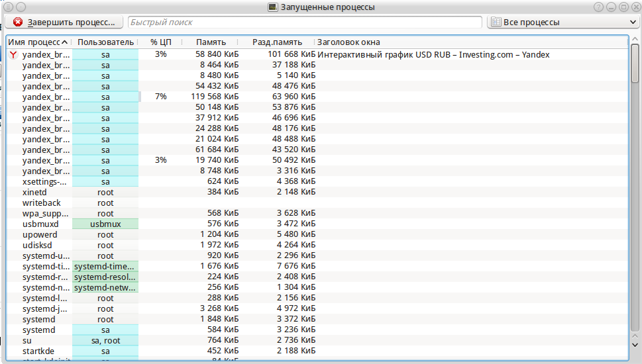This screenshot has height=364, width=642.
Task: Select the udisksd process
Action: pyautogui.click(x=317, y=246)
